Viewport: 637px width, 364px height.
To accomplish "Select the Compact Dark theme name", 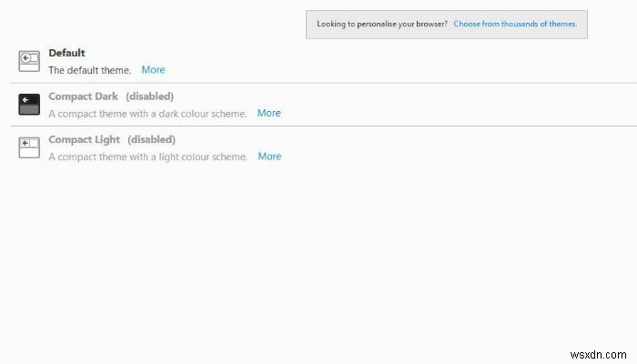I will 83,96.
